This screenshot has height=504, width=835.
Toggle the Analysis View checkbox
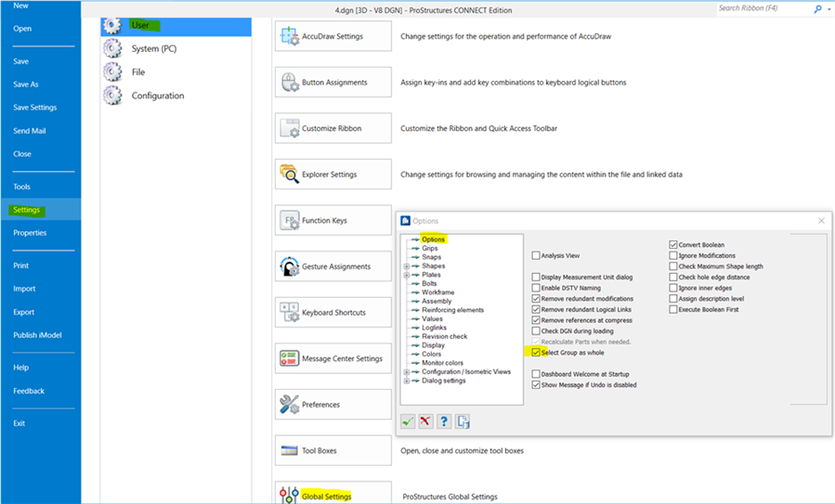click(536, 255)
